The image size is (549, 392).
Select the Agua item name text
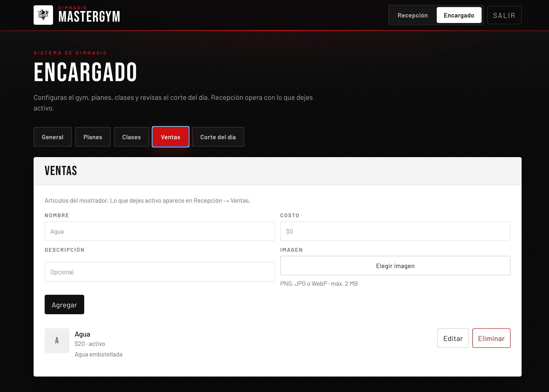pos(82,334)
